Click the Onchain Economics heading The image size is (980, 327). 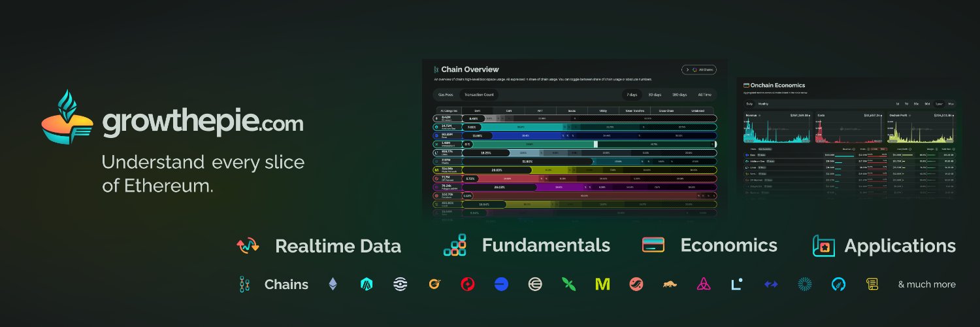click(777, 85)
